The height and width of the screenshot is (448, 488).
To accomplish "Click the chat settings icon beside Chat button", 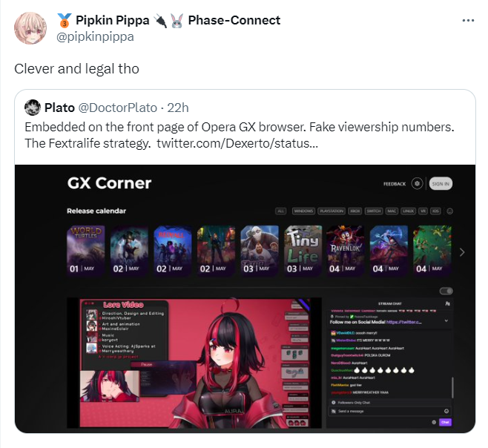I will (434, 422).
